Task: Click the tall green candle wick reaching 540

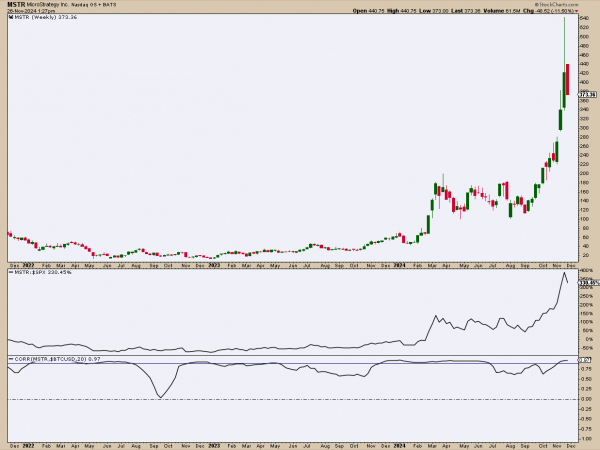Action: 564,44
